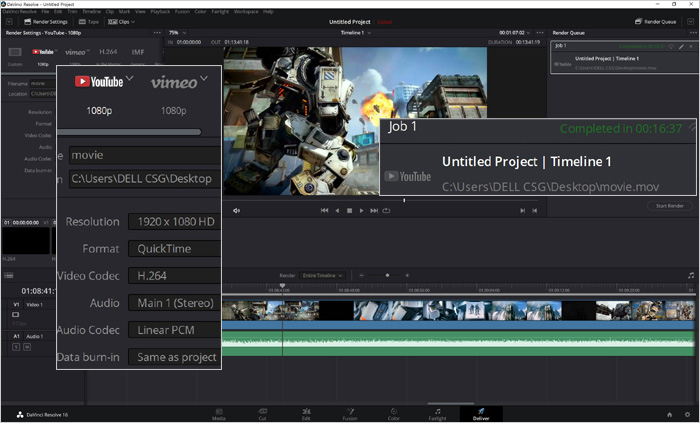
Task: Click the timeline zoom plus button
Action: click(x=407, y=275)
